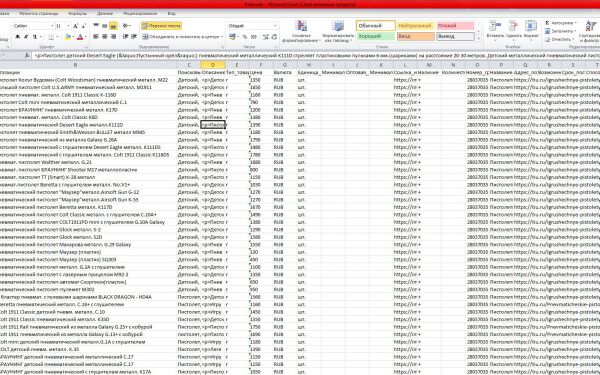Click into the formula bar text

(316, 55)
